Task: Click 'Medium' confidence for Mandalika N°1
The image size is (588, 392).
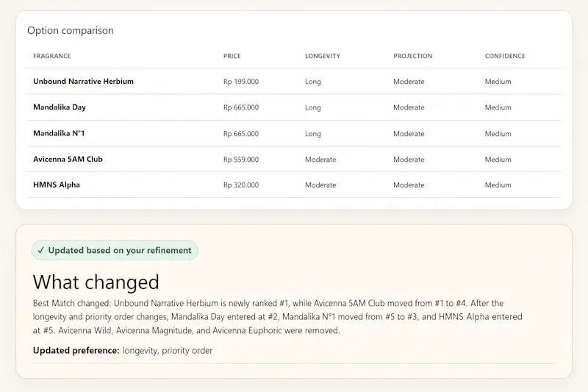Action: point(498,134)
